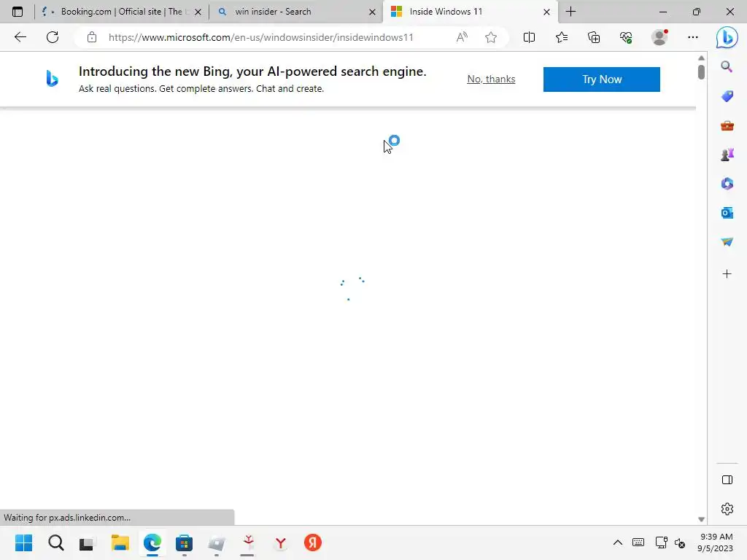
Task: Open a new tab with plus button
Action: (x=570, y=12)
